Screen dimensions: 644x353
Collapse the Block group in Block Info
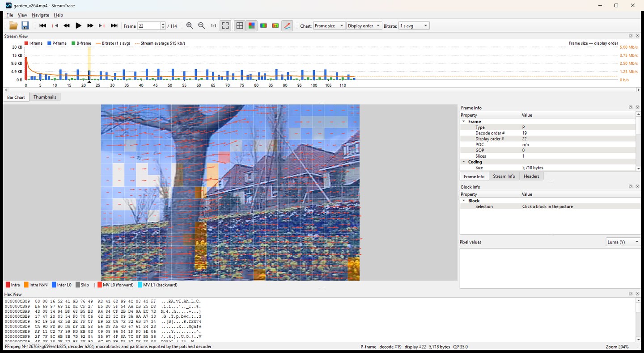(464, 201)
